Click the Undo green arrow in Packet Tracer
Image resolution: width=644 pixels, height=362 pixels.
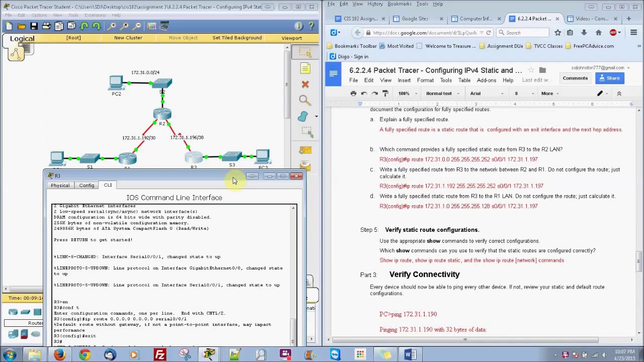coord(84,26)
